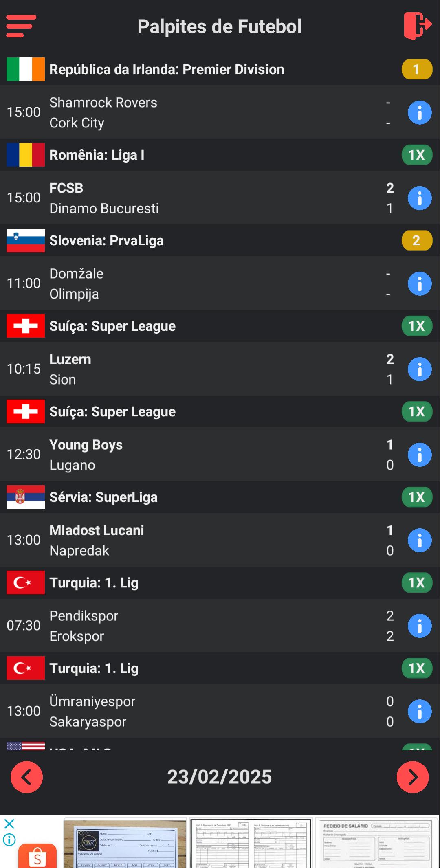This screenshot has width=440, height=868.
Task: Tap the yellow 2 tip badge for Slovenia PrvaLiga
Action: point(416,241)
